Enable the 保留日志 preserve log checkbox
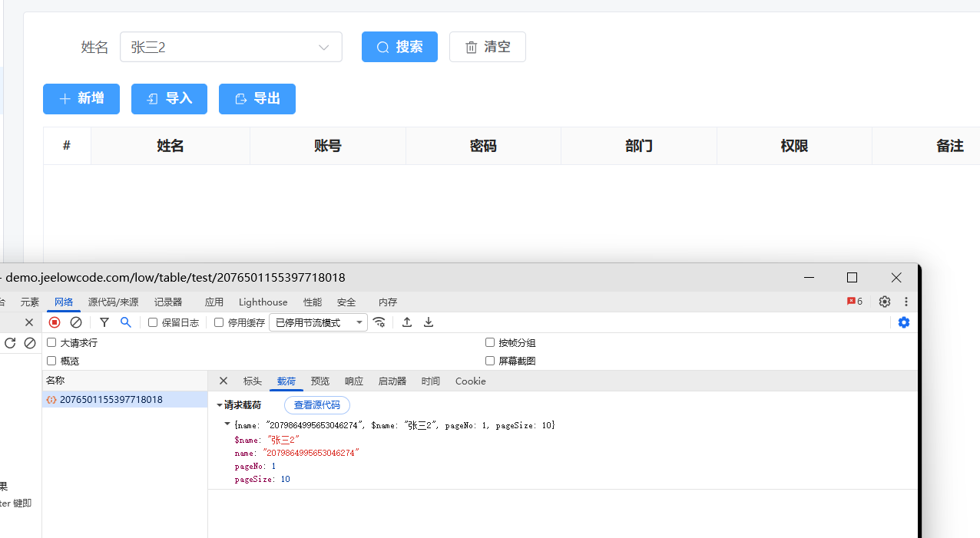 (x=153, y=322)
